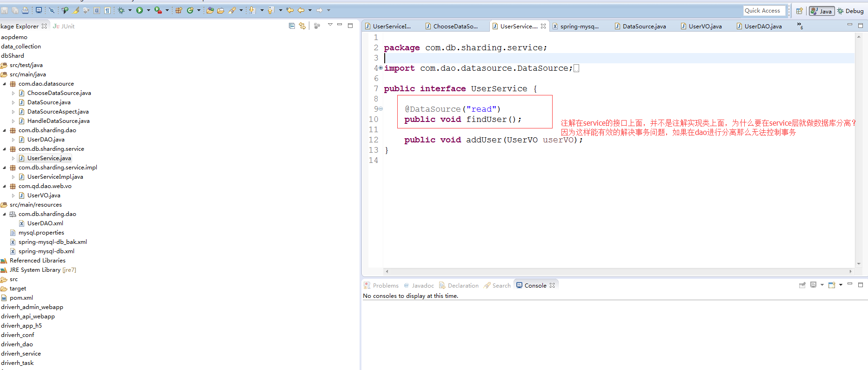Collapse the com.db.sharding.service.impl package
868x370 pixels.
(4, 168)
